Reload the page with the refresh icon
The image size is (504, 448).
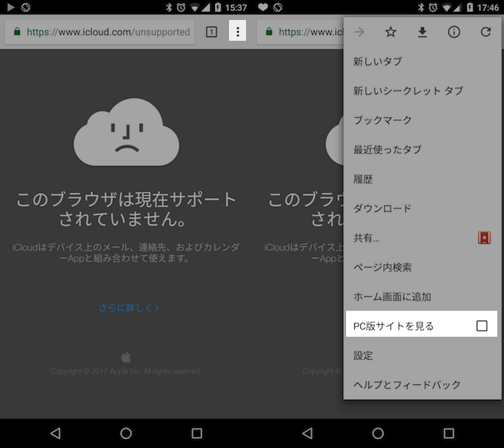pyautogui.click(x=485, y=32)
